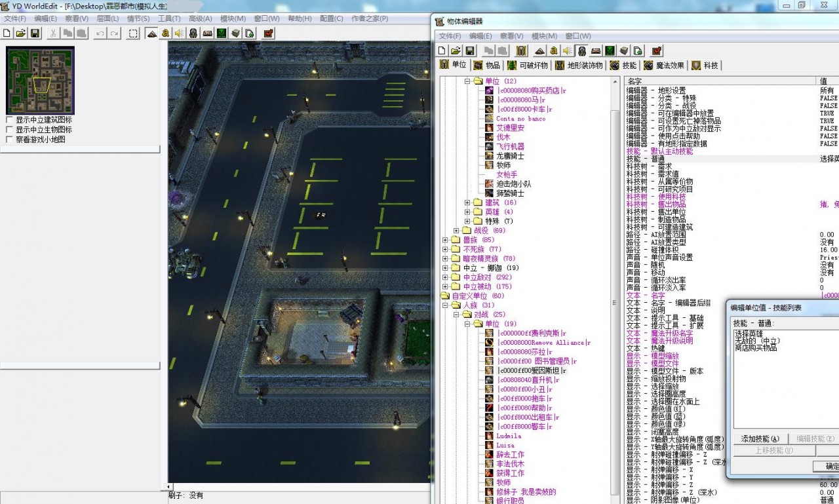Screen dimensions: 839x504
Task: Click 添加技能(A) button
Action: coord(760,439)
